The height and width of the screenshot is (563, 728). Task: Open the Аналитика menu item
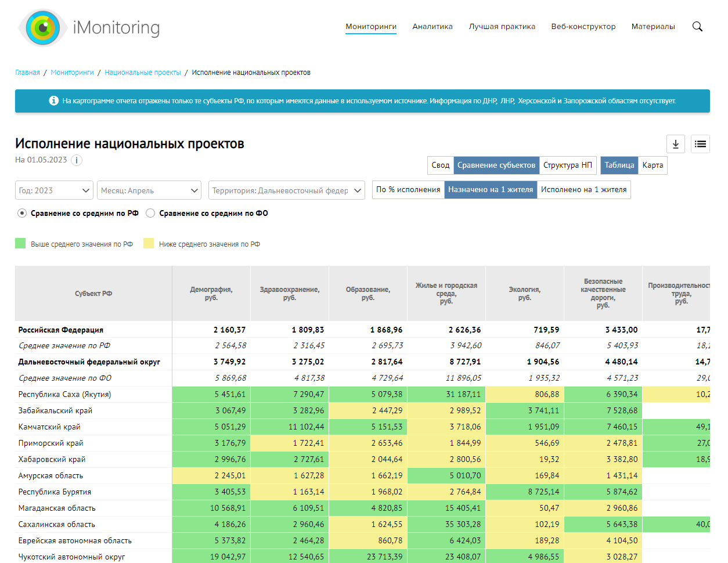[433, 27]
